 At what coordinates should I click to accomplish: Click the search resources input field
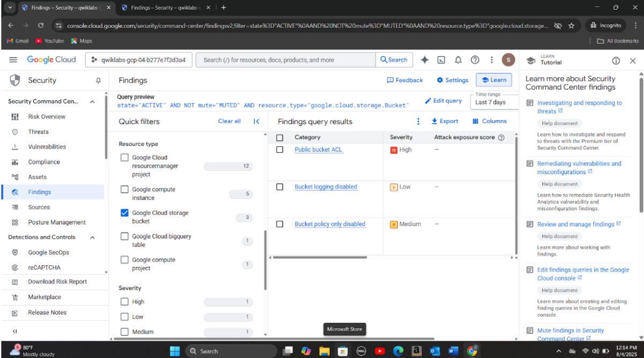pos(286,60)
